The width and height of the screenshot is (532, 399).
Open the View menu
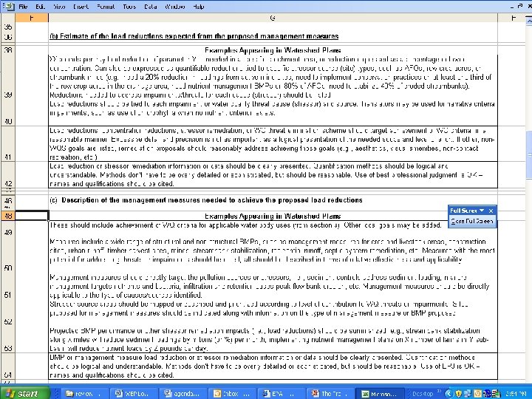59,7
